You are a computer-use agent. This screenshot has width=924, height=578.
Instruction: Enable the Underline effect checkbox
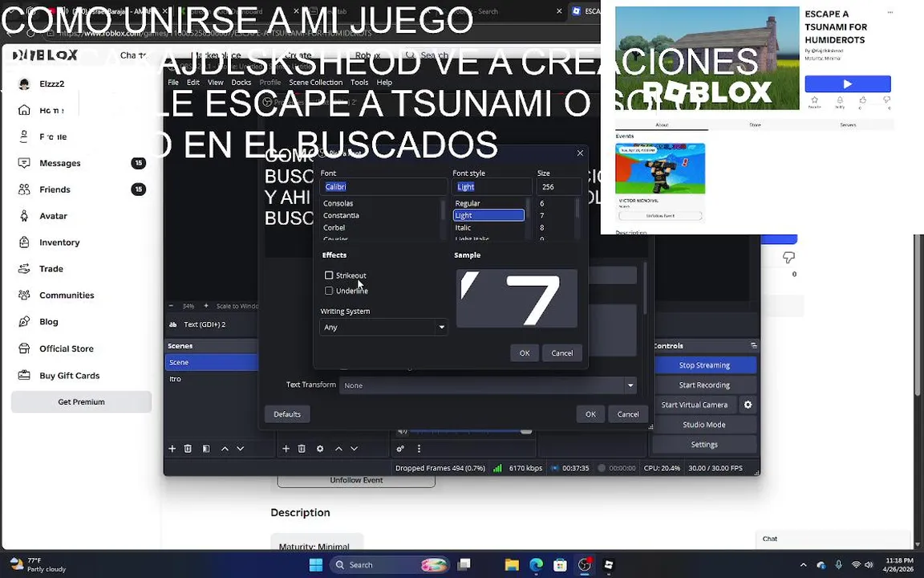pos(329,291)
